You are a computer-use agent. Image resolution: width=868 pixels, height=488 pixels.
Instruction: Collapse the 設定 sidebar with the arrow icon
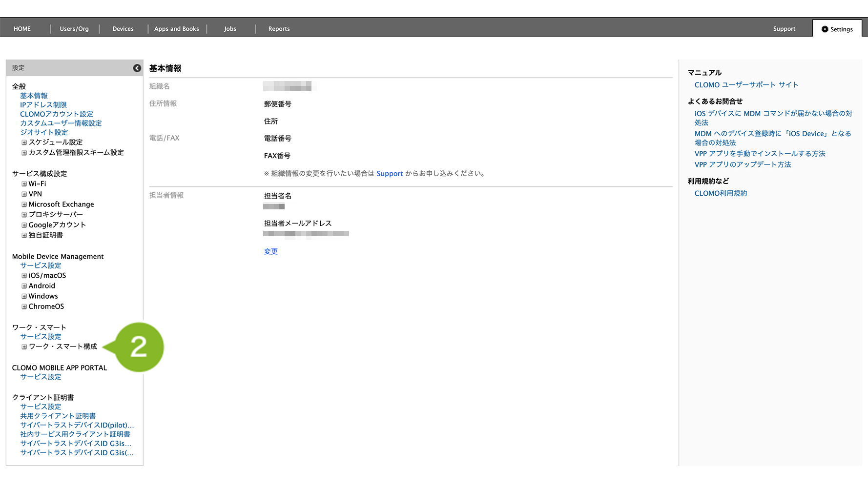pos(137,68)
